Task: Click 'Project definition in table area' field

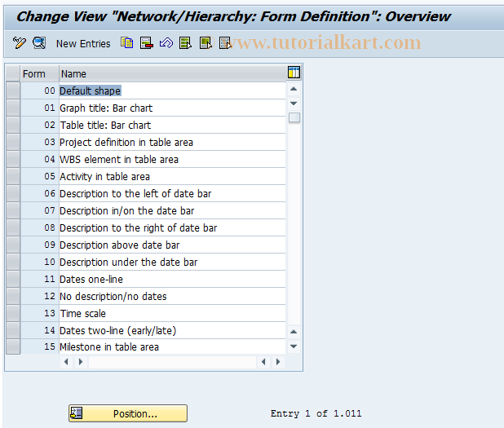Action: pos(172,142)
